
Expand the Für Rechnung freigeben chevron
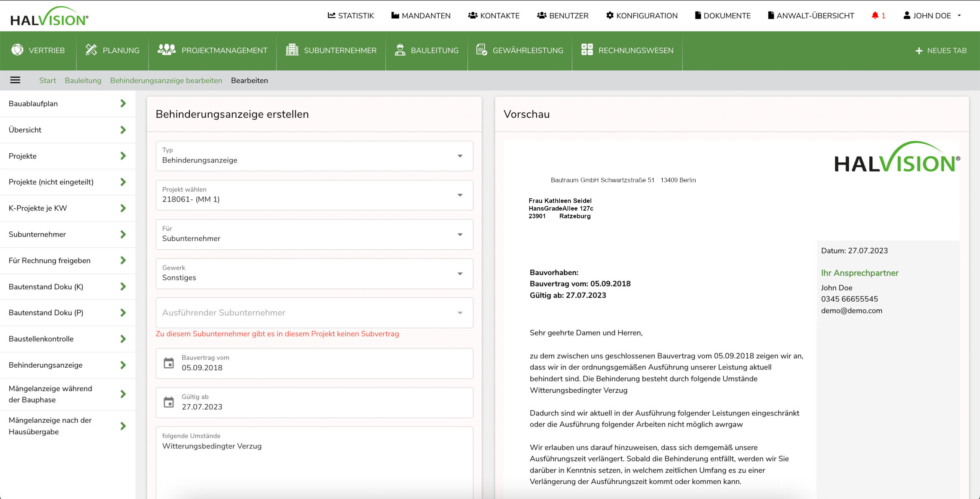pos(123,260)
